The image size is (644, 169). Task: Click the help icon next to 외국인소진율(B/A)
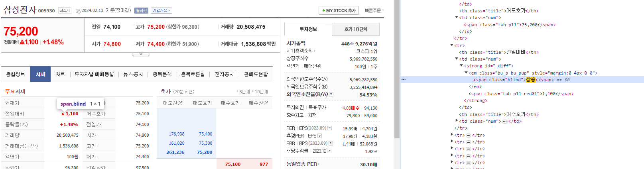331,94
